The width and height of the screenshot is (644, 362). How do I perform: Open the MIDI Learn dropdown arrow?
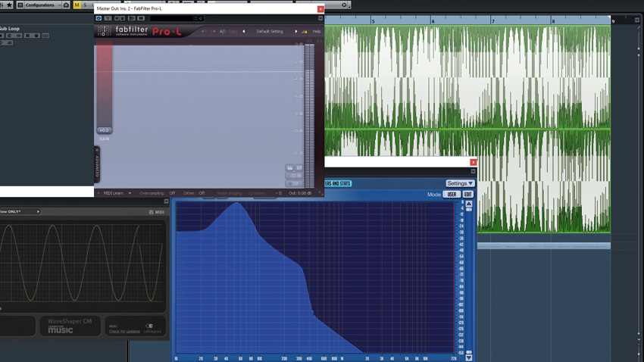point(130,193)
